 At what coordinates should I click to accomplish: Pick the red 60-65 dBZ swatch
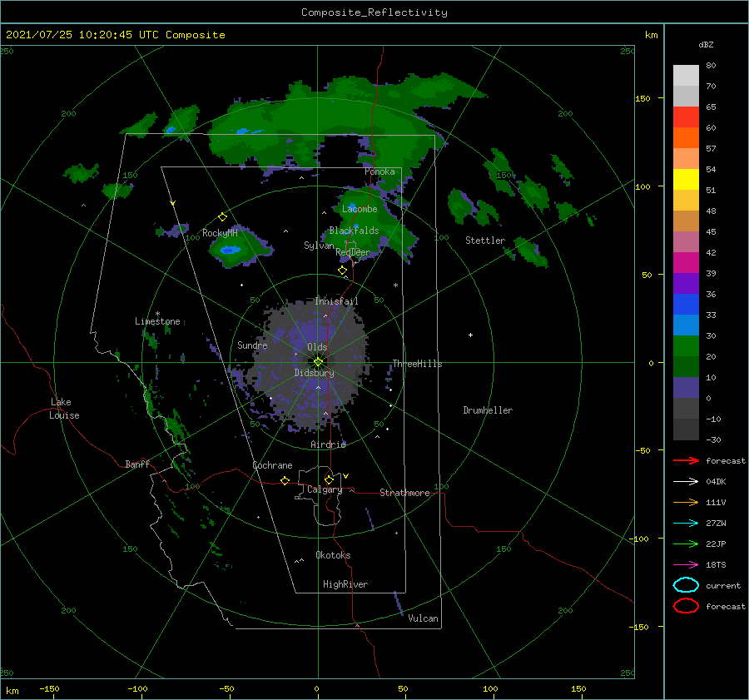coord(686,117)
